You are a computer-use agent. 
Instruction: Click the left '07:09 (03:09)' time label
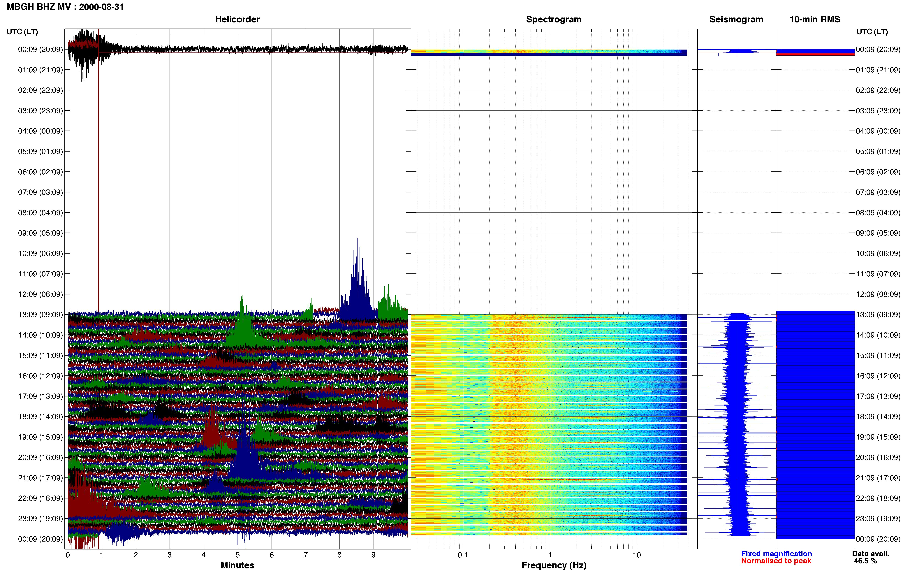click(x=41, y=192)
